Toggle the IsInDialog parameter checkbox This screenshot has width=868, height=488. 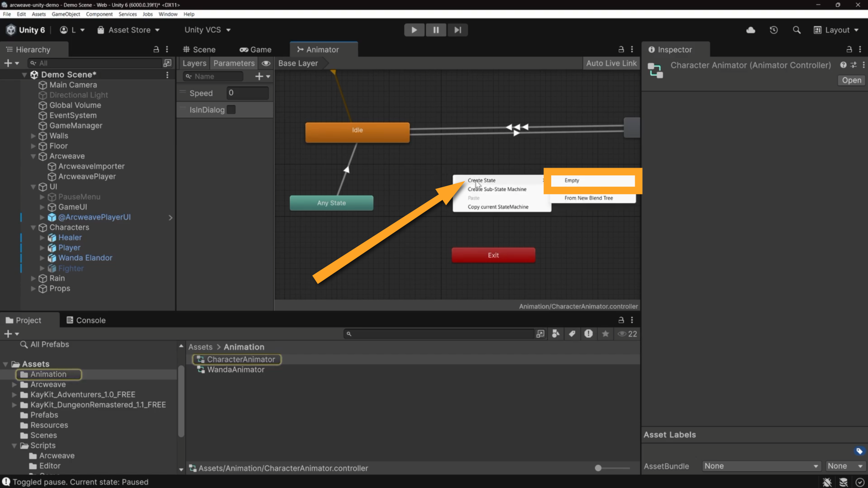coord(231,110)
